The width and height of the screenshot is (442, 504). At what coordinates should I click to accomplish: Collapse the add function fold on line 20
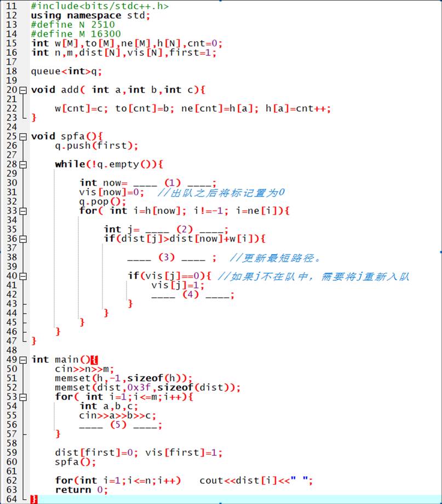tap(22, 90)
